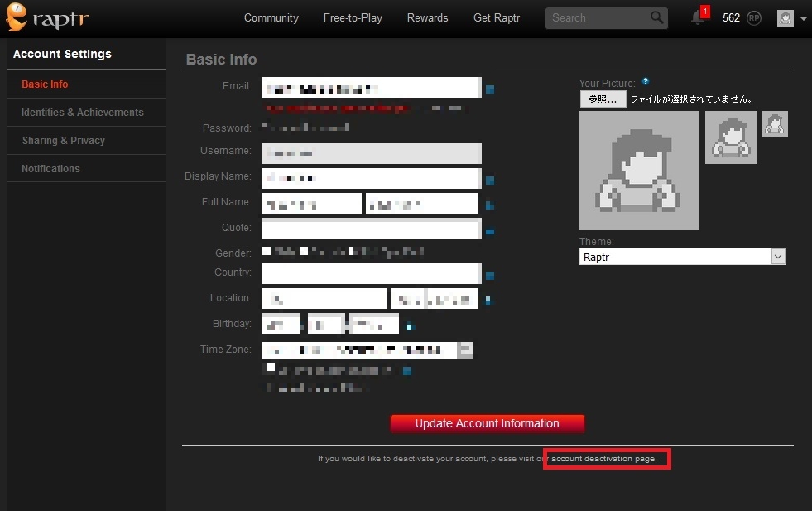
Task: Open the notifications bell icon
Action: [x=698, y=18]
